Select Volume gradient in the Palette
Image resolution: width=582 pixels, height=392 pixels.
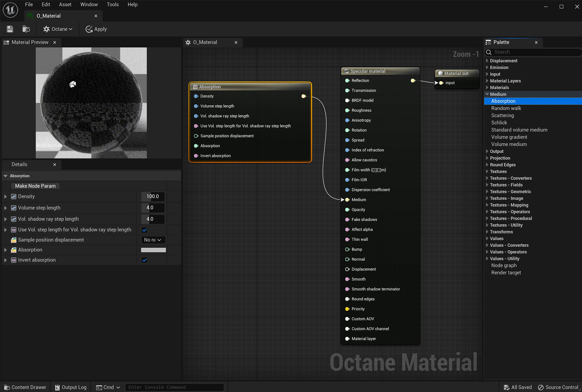pos(509,137)
